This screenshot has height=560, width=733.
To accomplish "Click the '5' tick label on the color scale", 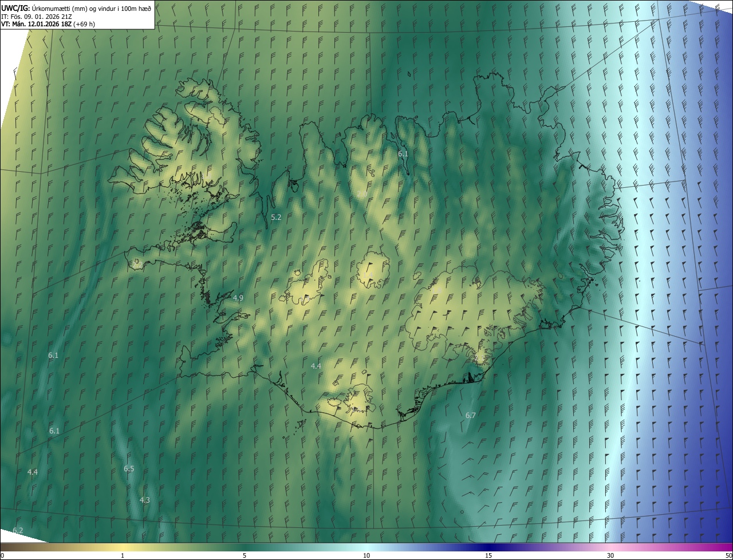I will click(245, 555).
